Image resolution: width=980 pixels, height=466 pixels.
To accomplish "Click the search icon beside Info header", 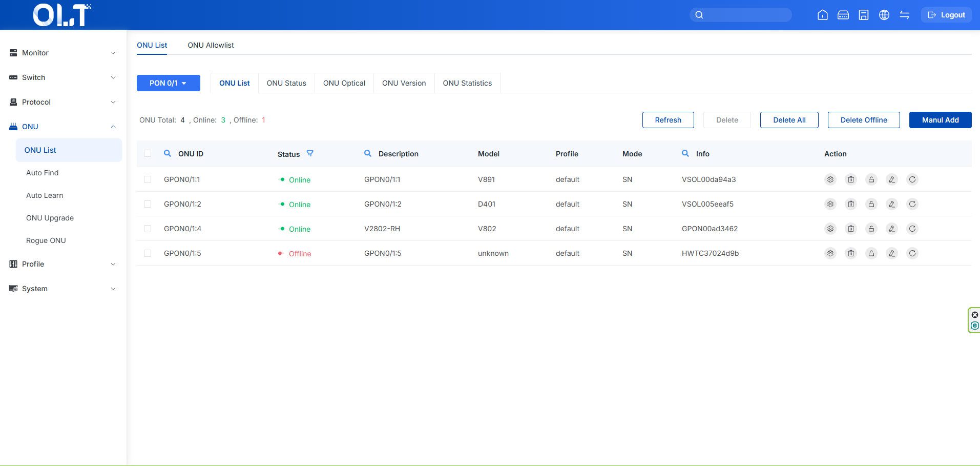I will (685, 153).
